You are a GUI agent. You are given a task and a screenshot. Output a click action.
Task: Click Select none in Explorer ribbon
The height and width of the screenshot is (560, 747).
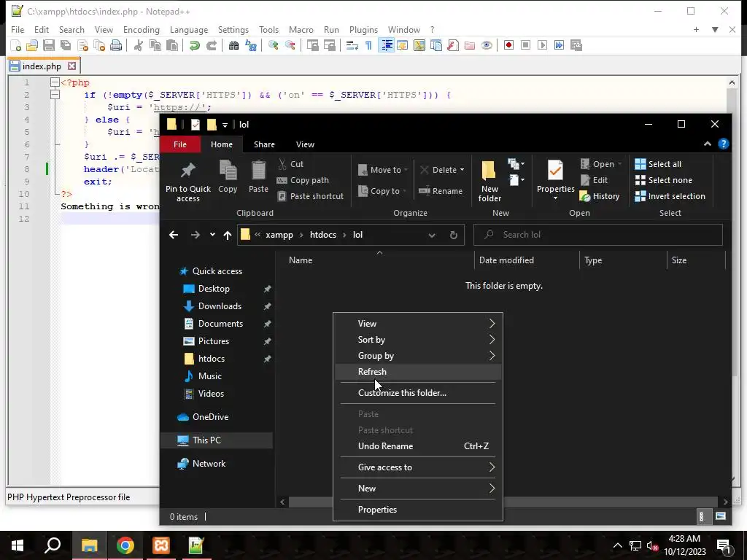tap(663, 180)
